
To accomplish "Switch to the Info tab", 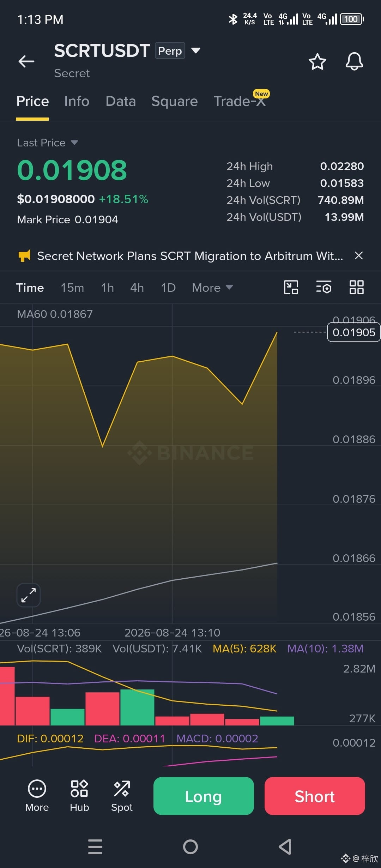I will pyautogui.click(x=77, y=101).
